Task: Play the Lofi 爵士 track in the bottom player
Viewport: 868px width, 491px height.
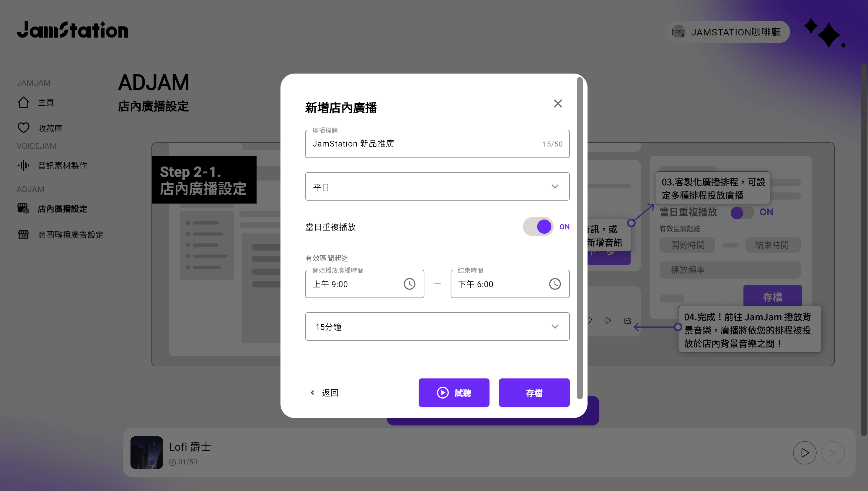Action: point(804,453)
